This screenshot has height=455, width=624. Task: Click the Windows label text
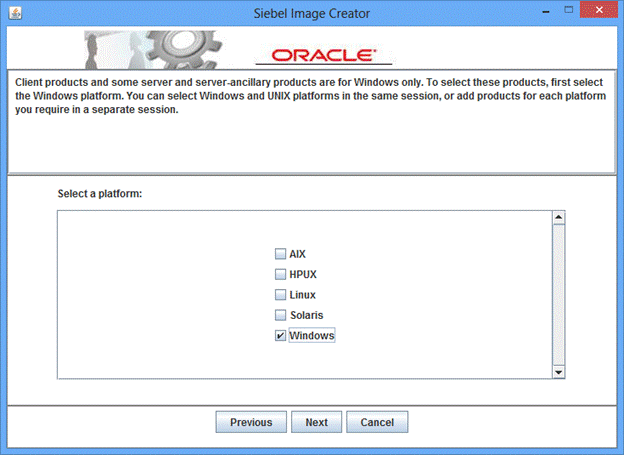(x=312, y=336)
